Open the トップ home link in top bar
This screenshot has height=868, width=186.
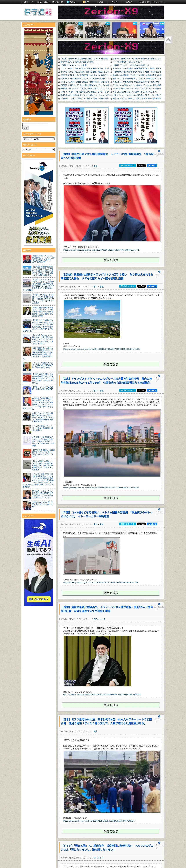[x=29, y=2]
